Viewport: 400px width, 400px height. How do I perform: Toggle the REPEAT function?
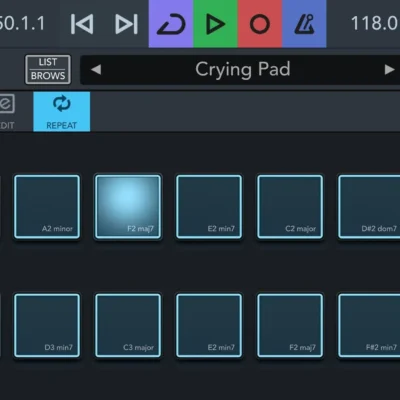pyautogui.click(x=62, y=112)
